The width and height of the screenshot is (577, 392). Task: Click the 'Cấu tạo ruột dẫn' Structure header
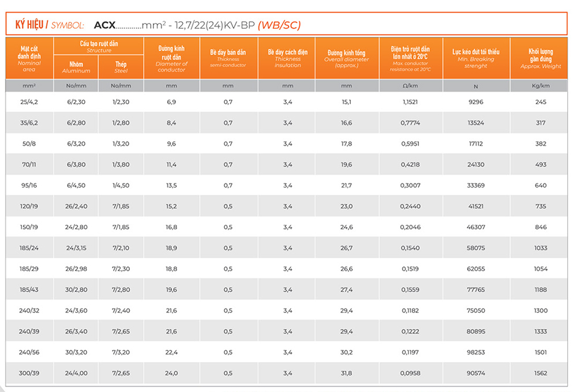99,46
